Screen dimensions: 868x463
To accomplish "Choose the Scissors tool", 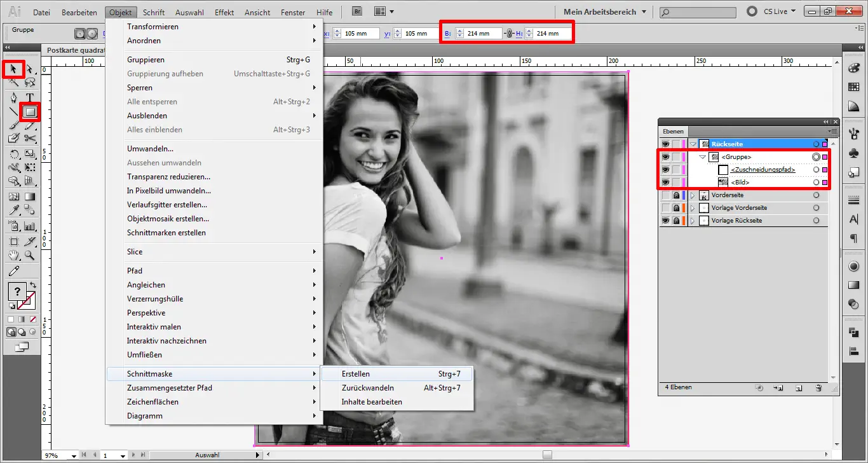I will tap(30, 139).
